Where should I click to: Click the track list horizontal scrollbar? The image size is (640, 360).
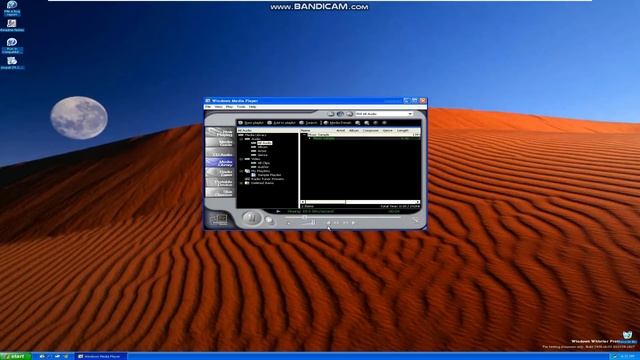coord(360,202)
